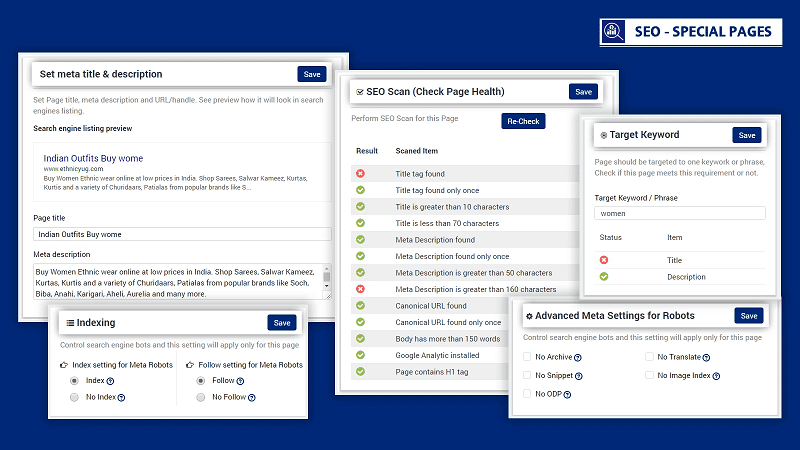Click the green check icon for Google Analytic installed
800x450 pixels.
(x=360, y=355)
